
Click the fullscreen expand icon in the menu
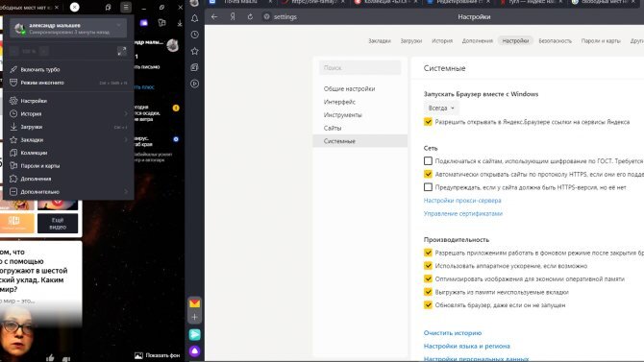(121, 51)
